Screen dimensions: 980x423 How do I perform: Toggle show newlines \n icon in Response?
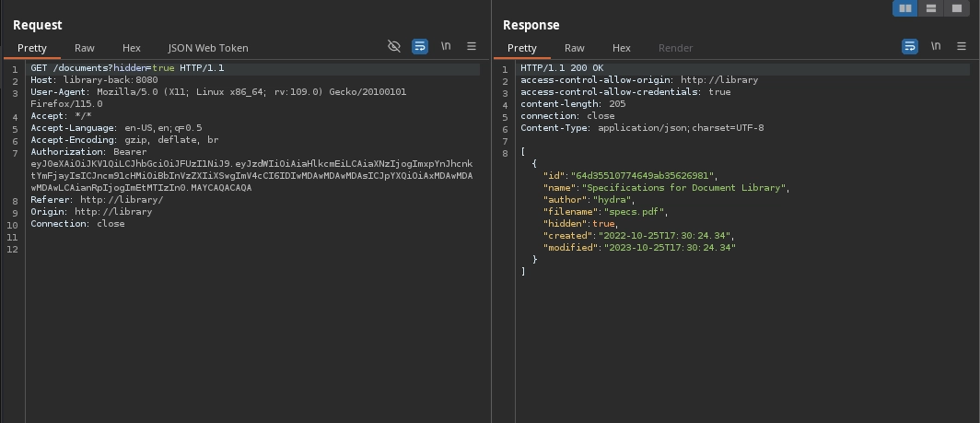click(936, 46)
